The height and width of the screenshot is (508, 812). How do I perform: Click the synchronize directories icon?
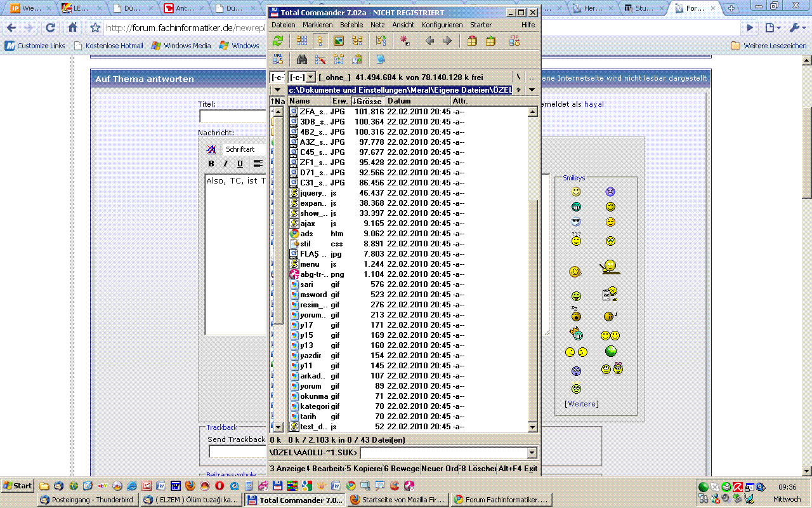339,59
